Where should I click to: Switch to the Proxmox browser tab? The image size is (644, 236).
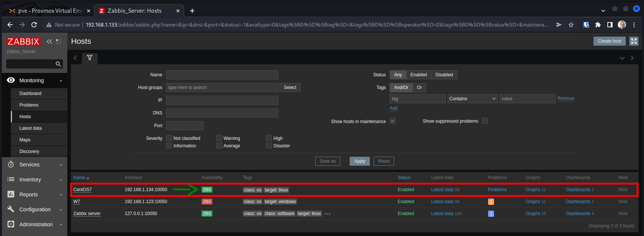(x=49, y=11)
